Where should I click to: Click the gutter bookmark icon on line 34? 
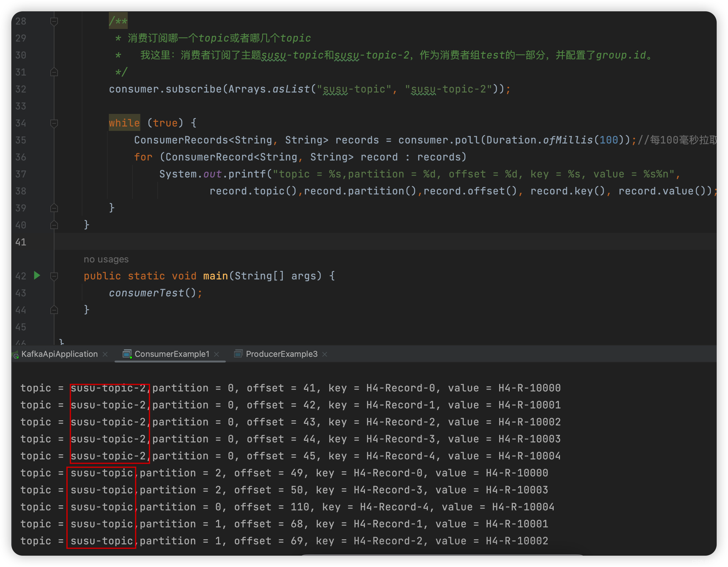click(53, 123)
